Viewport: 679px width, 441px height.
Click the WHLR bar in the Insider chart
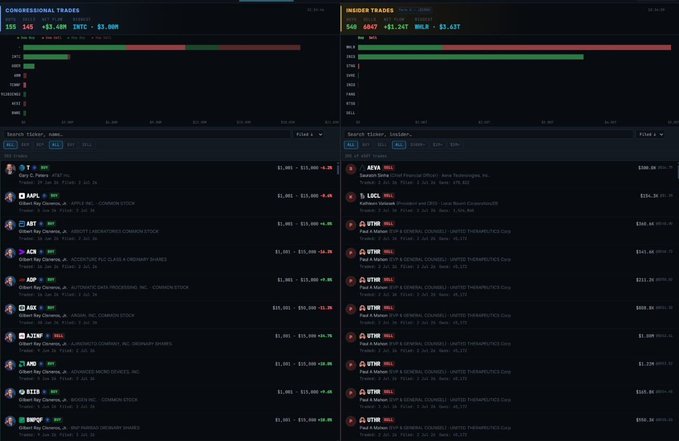[x=514, y=47]
